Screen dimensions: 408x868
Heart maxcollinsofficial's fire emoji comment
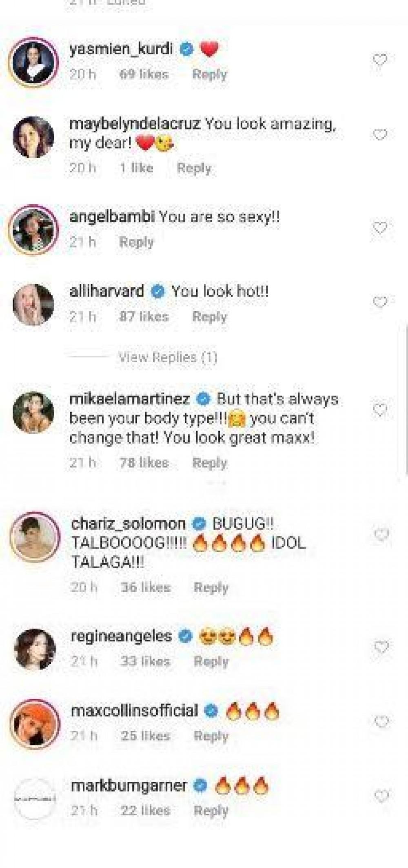381,722
